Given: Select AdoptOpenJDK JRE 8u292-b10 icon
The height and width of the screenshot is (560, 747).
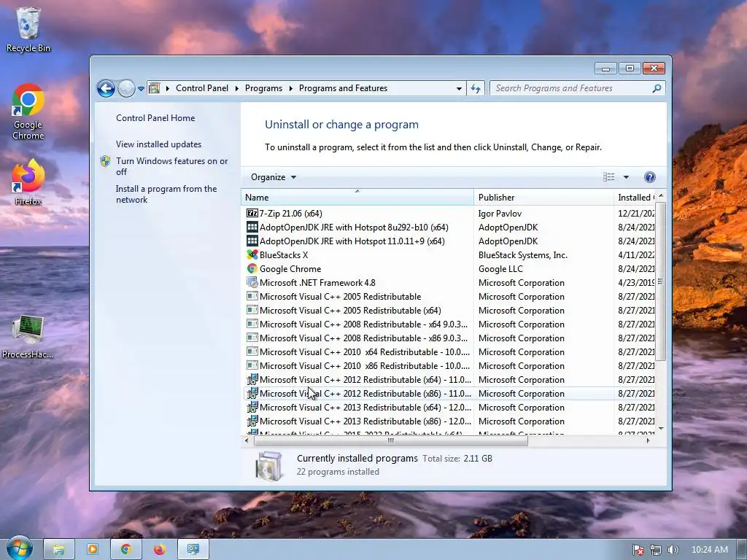Looking at the screenshot, I should point(252,227).
